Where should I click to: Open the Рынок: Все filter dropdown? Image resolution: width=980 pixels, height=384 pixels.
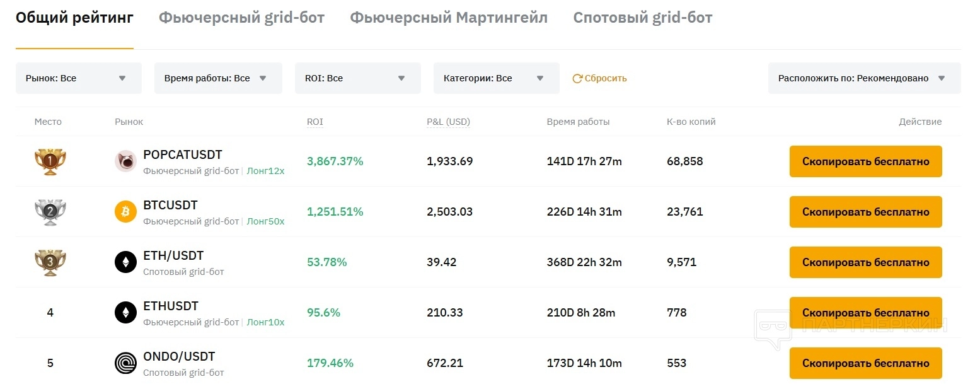(78, 78)
